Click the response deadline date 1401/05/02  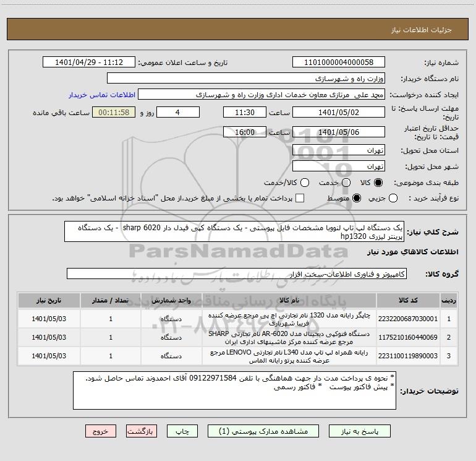pos(339,112)
